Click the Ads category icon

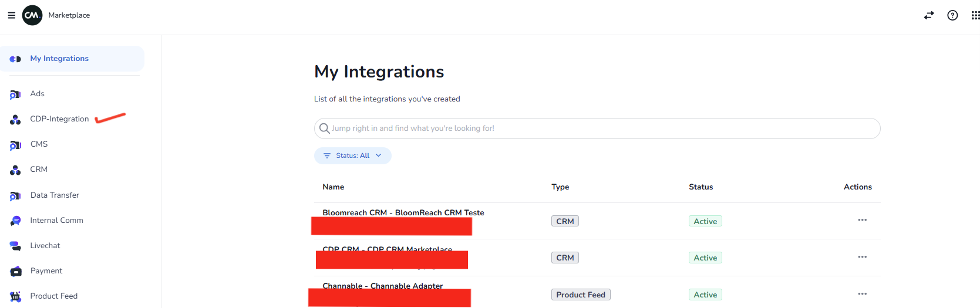15,94
